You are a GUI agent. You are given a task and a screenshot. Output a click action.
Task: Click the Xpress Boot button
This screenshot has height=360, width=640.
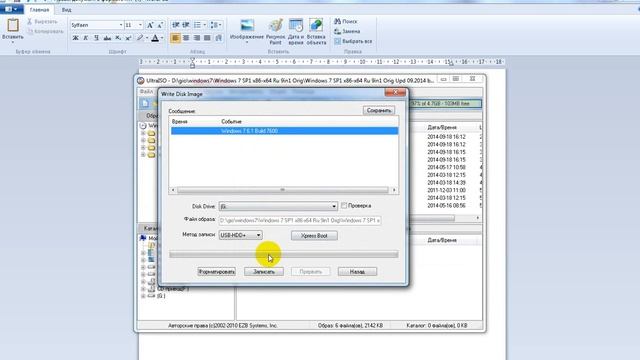click(314, 236)
